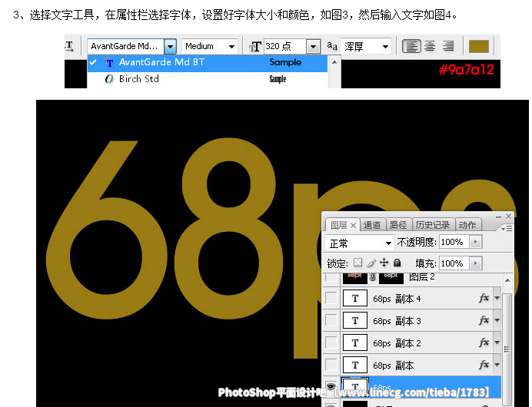The width and height of the screenshot is (532, 407).
Task: Show the 68ps 副本 4 layer visibility box
Action: pos(331,298)
